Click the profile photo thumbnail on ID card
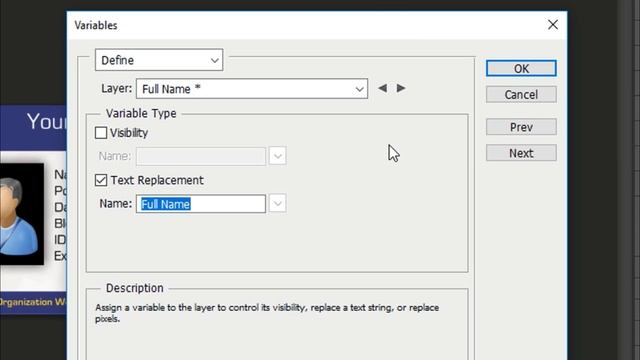640x360 pixels. coord(22,214)
